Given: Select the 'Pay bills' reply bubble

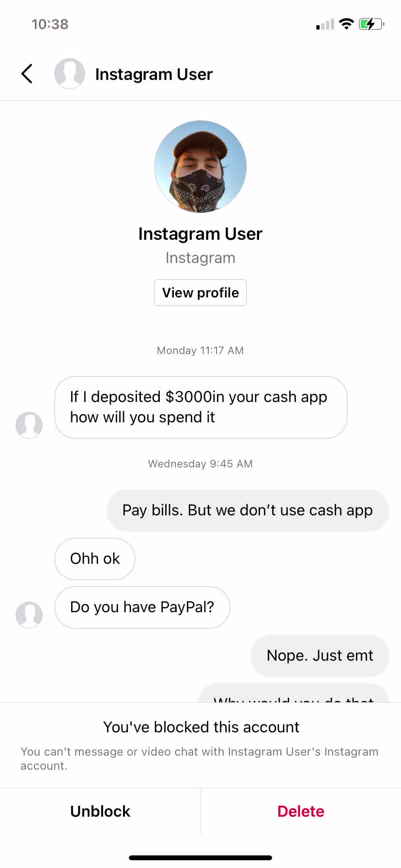Looking at the screenshot, I should [x=248, y=511].
